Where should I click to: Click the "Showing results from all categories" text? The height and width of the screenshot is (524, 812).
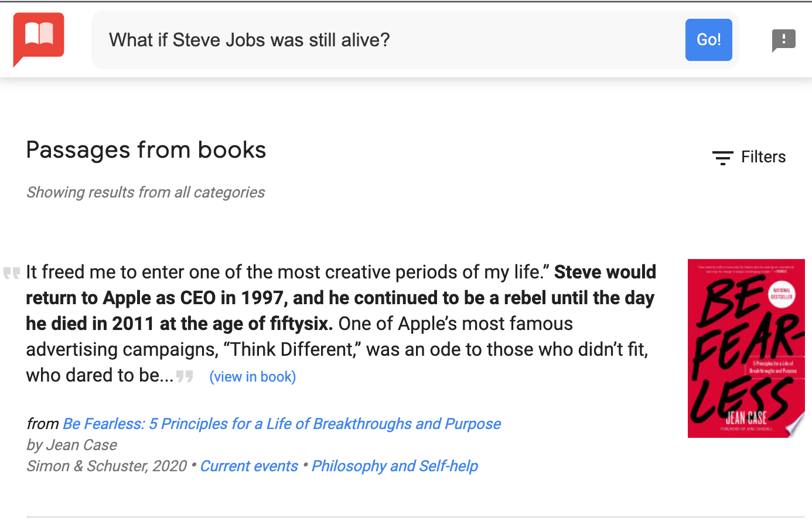145,192
